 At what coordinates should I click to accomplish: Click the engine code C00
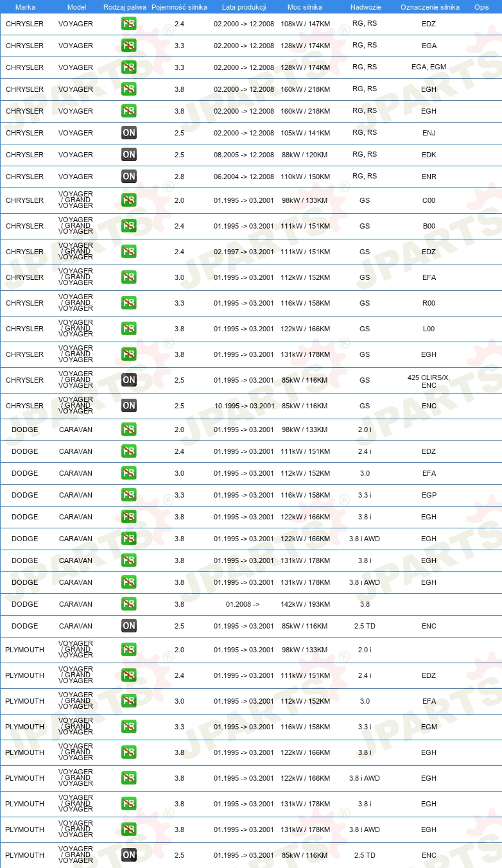[x=429, y=200]
